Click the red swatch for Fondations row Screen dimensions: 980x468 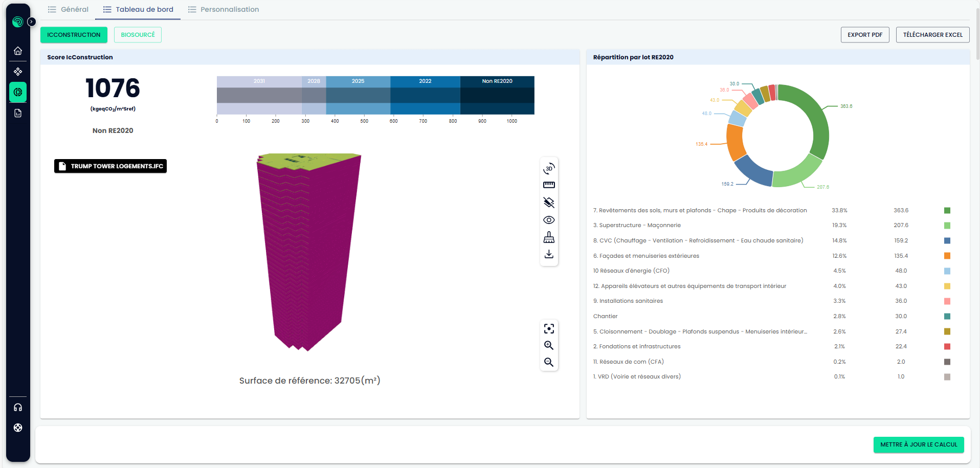point(947,347)
